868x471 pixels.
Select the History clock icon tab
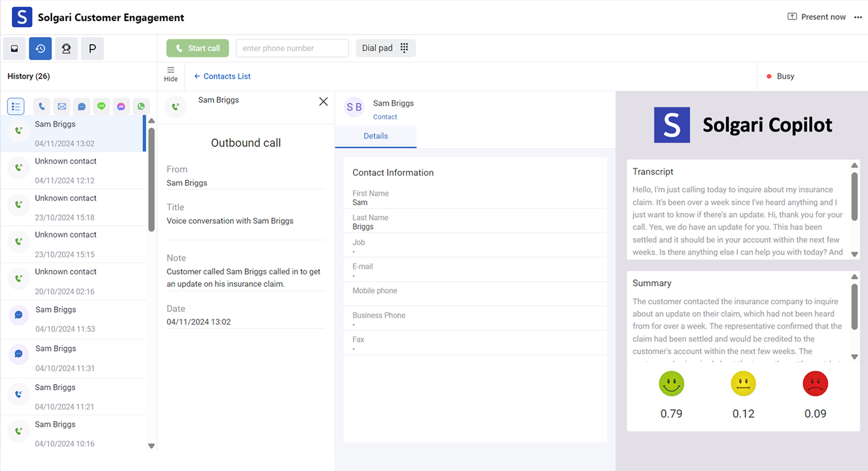coord(41,49)
